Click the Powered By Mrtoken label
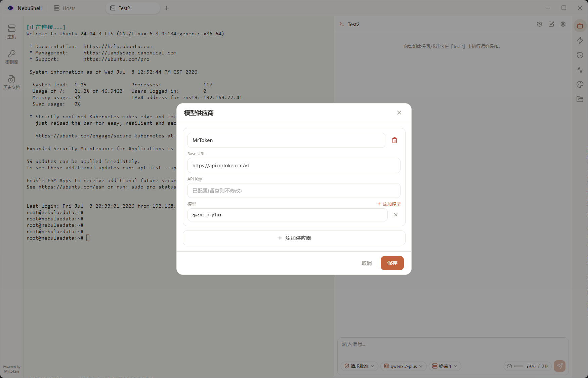This screenshot has width=588, height=378. tap(12, 369)
